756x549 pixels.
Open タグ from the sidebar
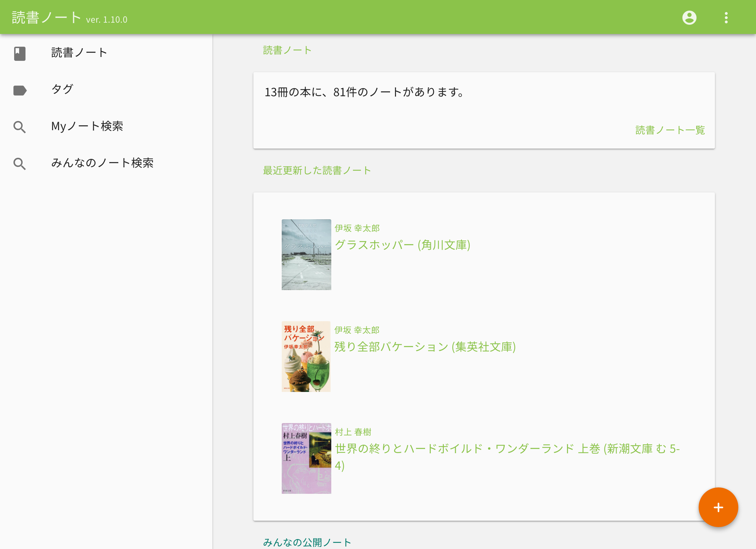point(62,89)
